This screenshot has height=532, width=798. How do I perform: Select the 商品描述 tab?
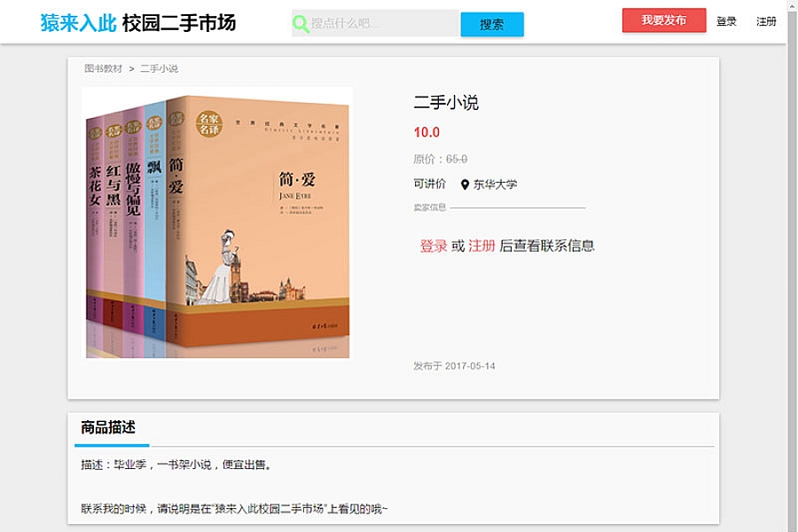pyautogui.click(x=108, y=427)
